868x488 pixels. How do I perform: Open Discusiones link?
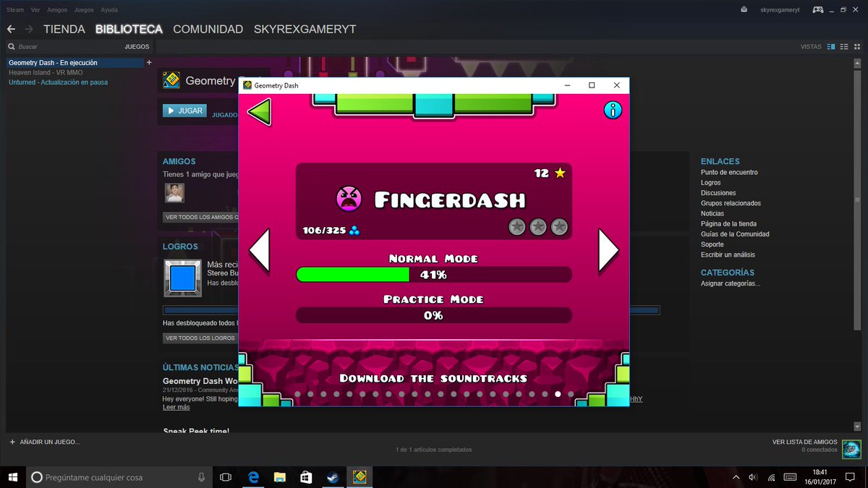[718, 193]
